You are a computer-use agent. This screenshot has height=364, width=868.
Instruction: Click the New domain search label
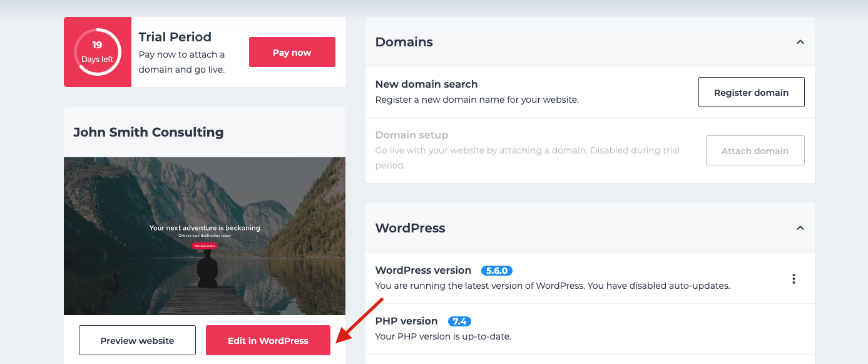pos(426,84)
